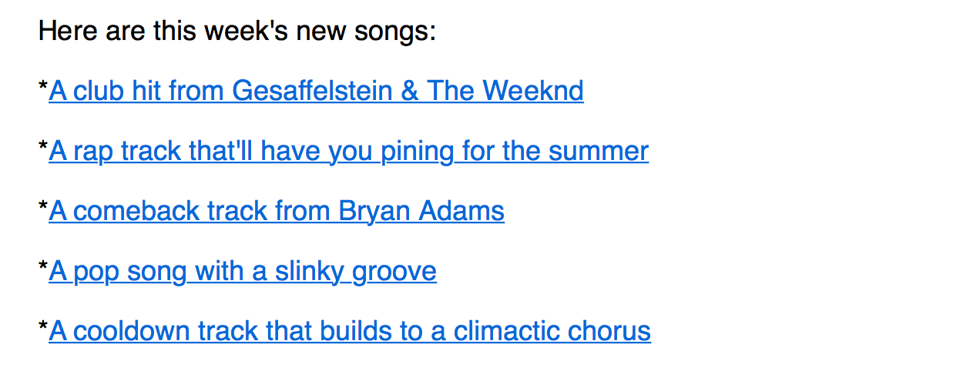
Task: Click the word "Gesaffelstein" in the first link
Action: pyautogui.click(x=312, y=91)
